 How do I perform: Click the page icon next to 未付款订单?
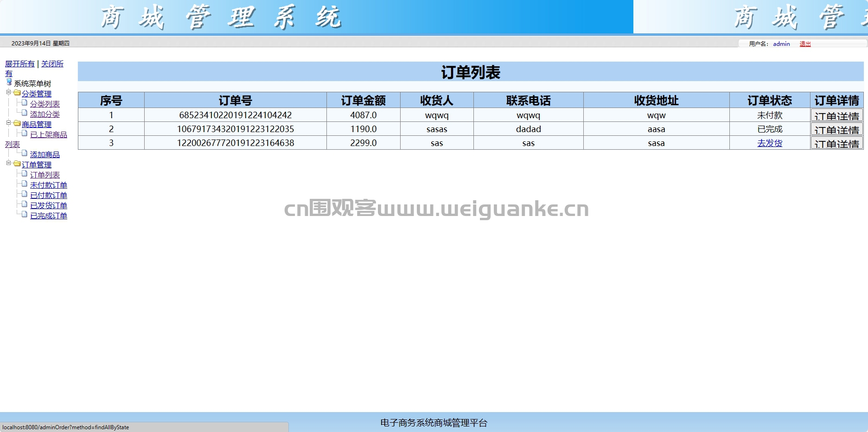[x=25, y=184]
